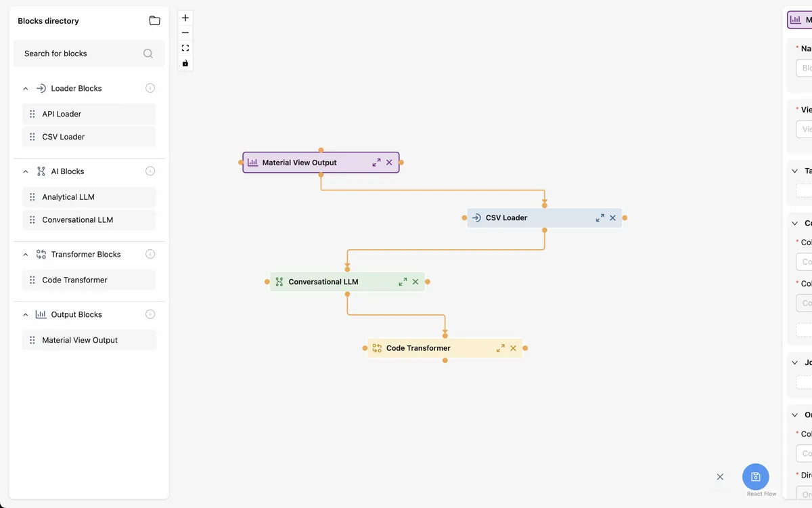Image resolution: width=812 pixels, height=508 pixels.
Task: Select the CSV Loader canvas node
Action: [x=544, y=218]
